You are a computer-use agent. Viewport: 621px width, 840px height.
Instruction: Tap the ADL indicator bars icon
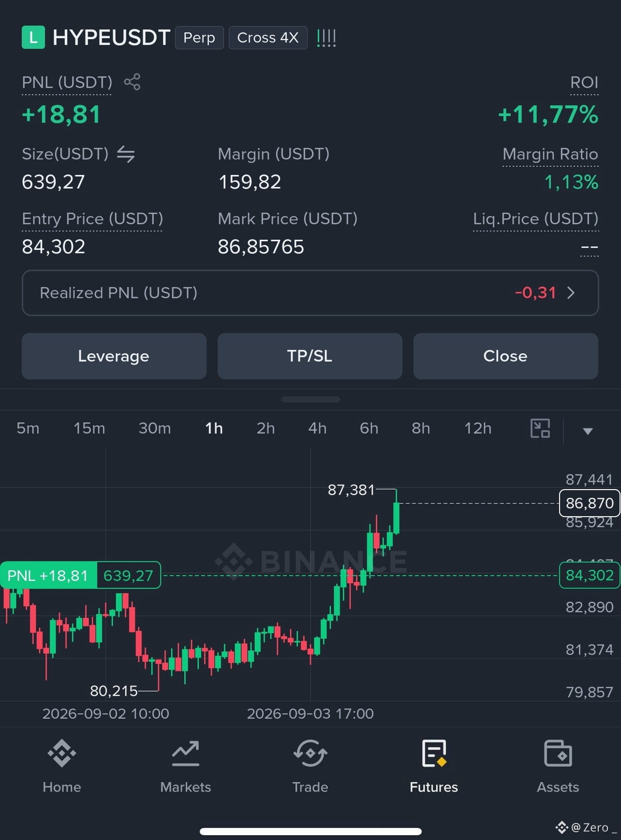point(326,38)
